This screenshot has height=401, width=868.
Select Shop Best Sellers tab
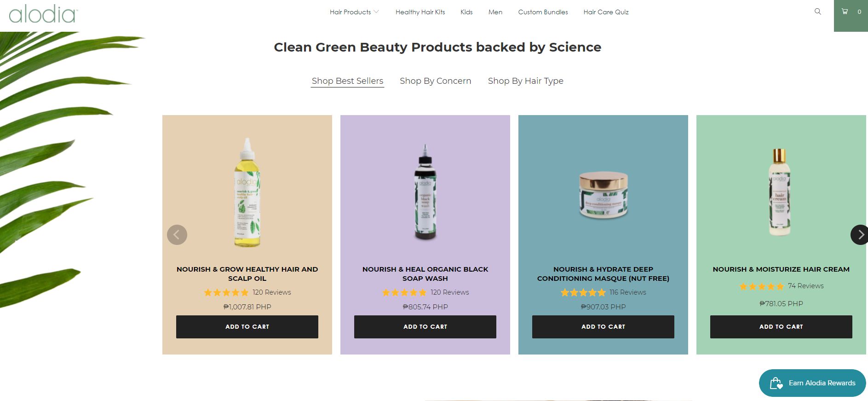(347, 81)
